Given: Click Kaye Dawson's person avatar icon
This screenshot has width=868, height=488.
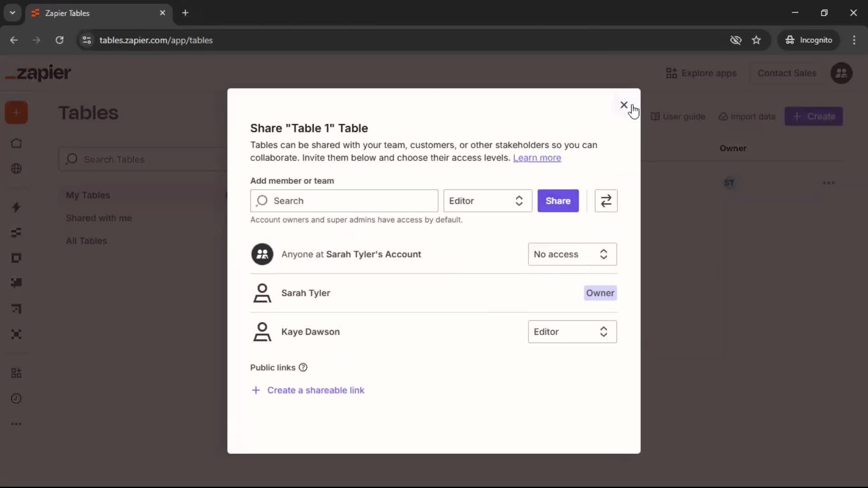Looking at the screenshot, I should coord(262,332).
